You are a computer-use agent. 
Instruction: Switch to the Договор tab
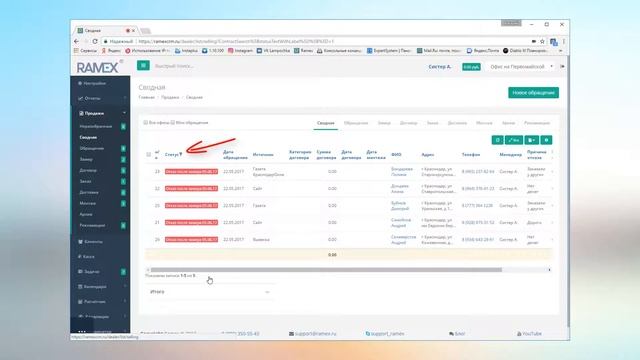[408, 123]
